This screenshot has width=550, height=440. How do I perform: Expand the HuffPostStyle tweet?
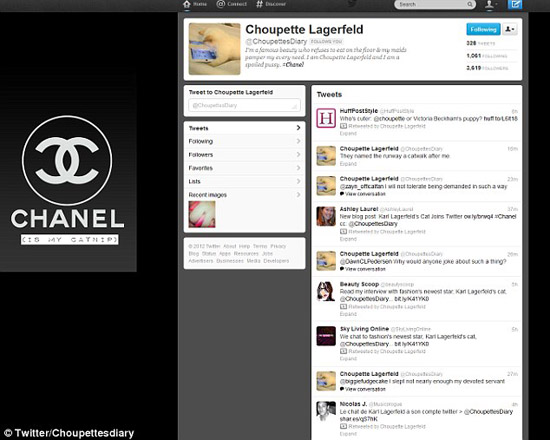pyautogui.click(x=348, y=134)
